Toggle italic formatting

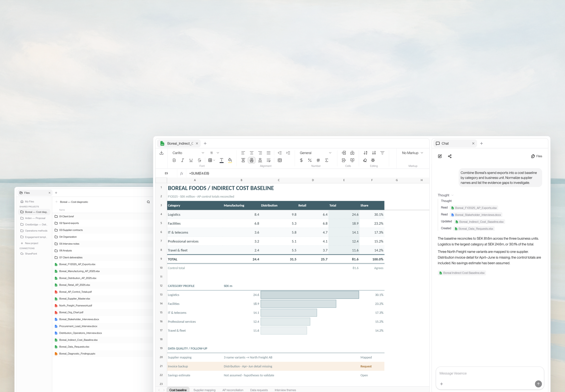pyautogui.click(x=183, y=160)
